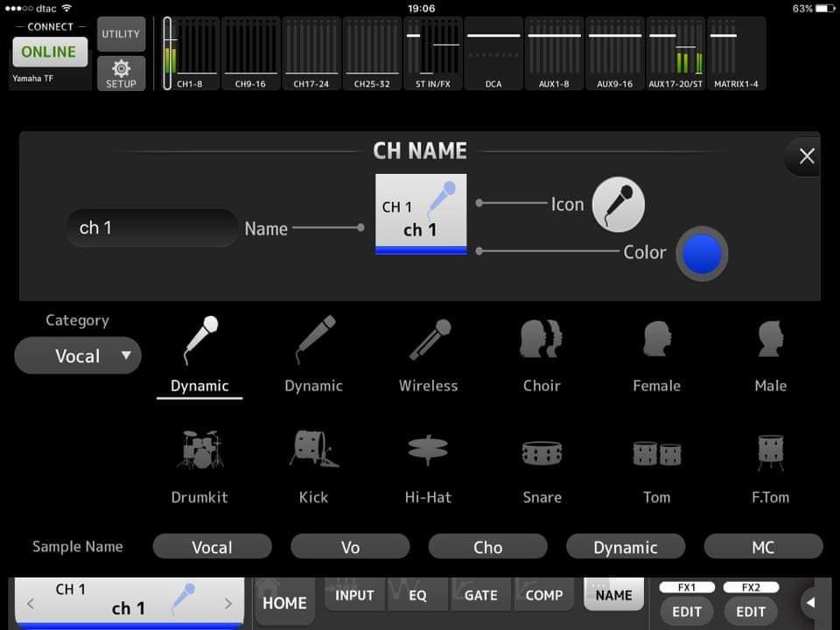Open the NAME tab

click(613, 595)
